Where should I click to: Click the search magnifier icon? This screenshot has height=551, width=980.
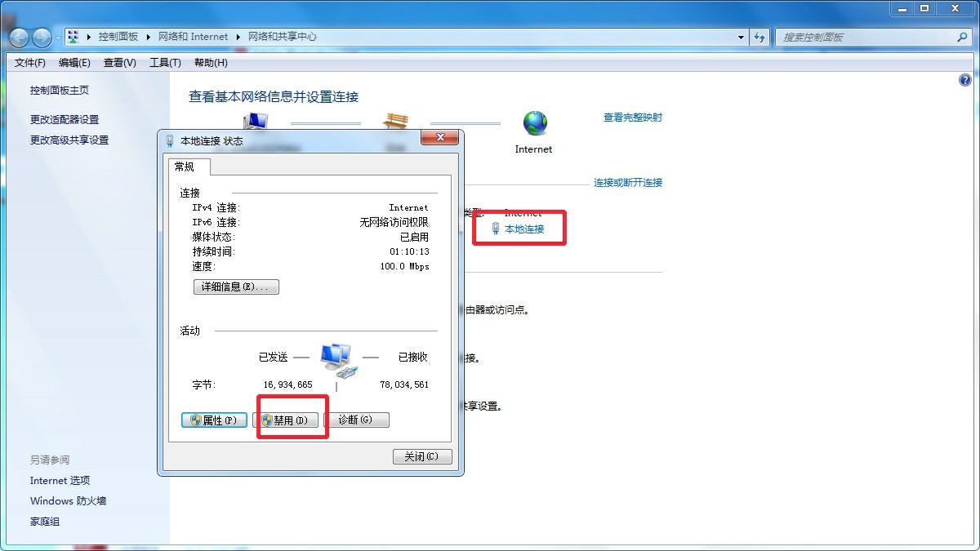961,37
